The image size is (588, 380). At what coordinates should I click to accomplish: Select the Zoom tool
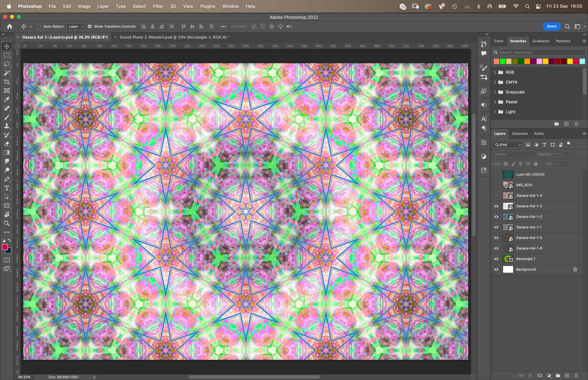point(7,223)
